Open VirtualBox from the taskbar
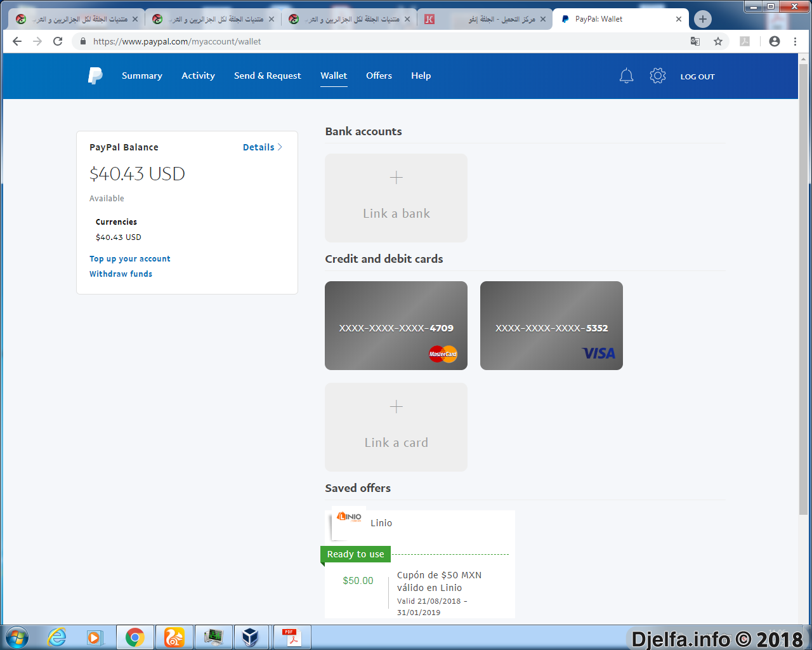Image resolution: width=812 pixels, height=650 pixels. (x=251, y=637)
